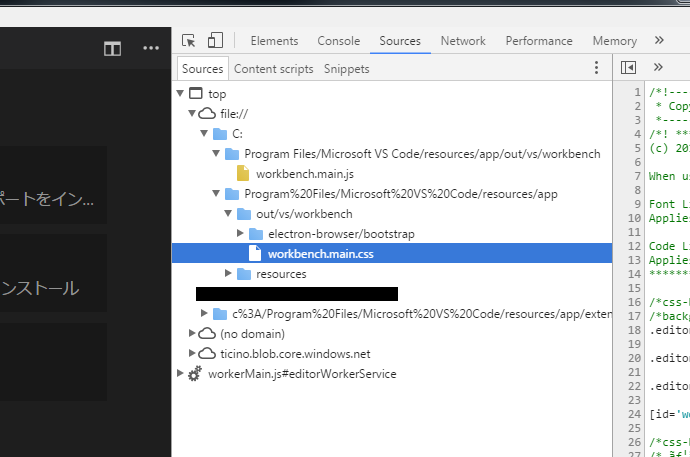Select the ticino.blob.core.windows.net label

coord(295,354)
